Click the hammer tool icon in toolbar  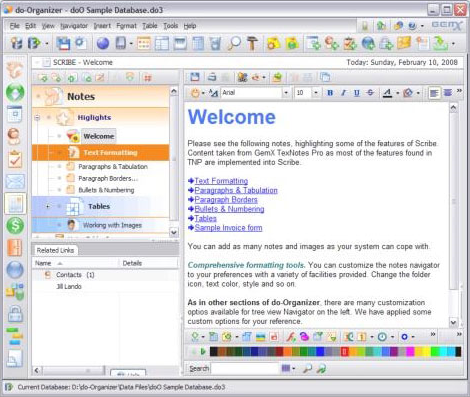coord(252,43)
